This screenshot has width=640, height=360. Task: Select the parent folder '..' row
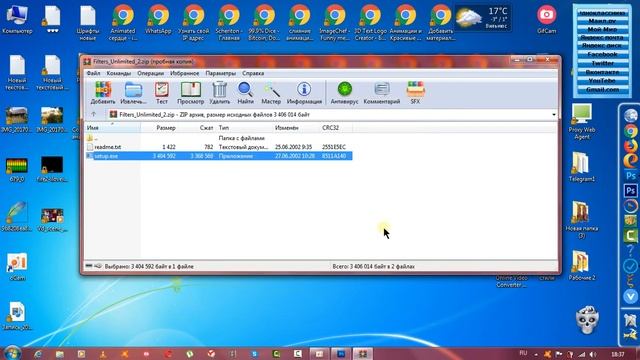click(219, 138)
